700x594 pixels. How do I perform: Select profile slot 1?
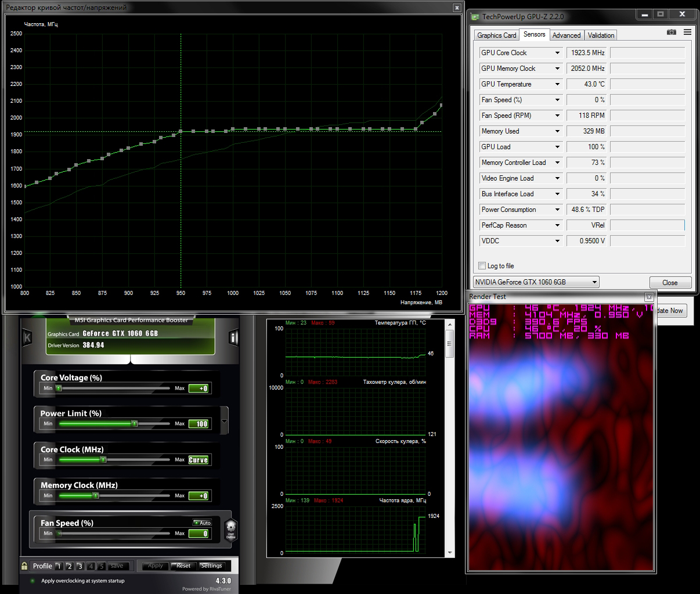(x=59, y=566)
